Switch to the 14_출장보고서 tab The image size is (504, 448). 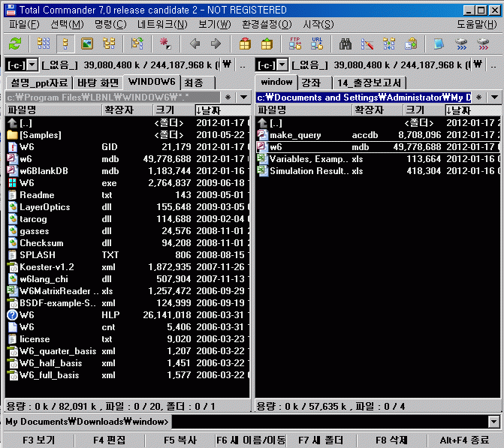click(x=370, y=82)
